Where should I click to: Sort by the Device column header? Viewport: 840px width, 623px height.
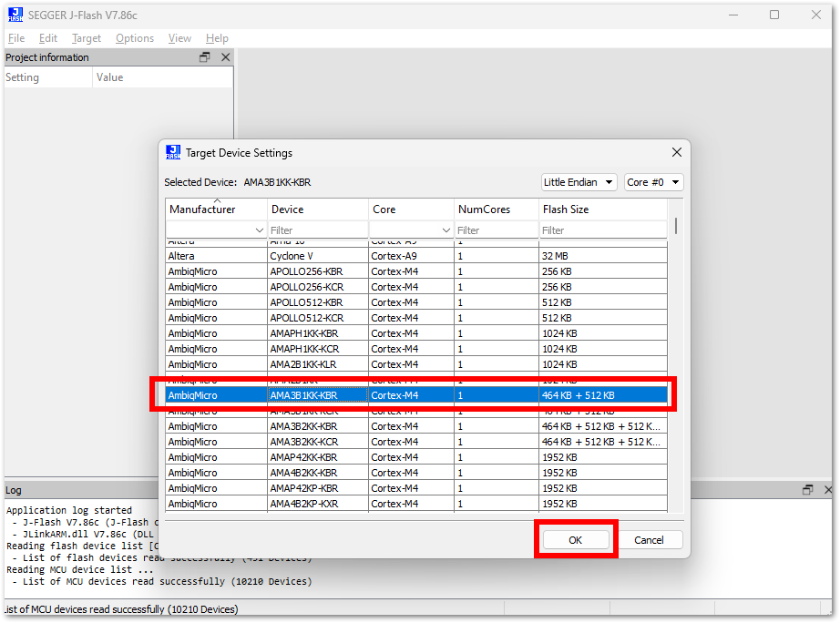click(x=318, y=209)
